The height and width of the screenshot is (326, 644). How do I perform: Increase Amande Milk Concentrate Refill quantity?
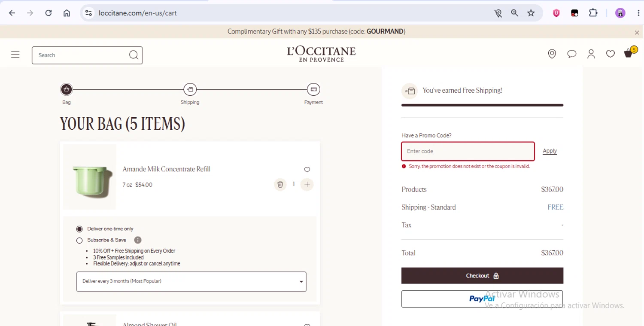(307, 184)
